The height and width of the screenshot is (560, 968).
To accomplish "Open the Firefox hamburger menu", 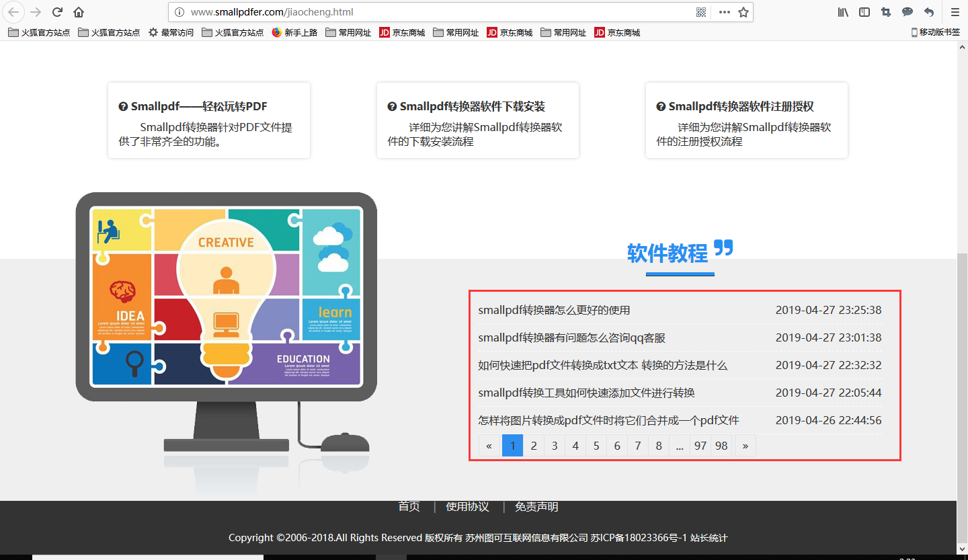I will coord(955,12).
